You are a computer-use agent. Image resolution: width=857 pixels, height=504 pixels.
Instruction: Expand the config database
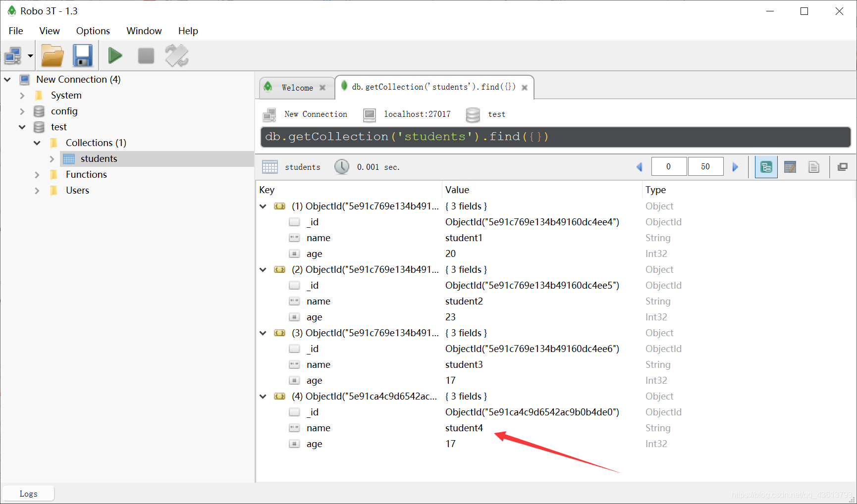[x=22, y=111]
